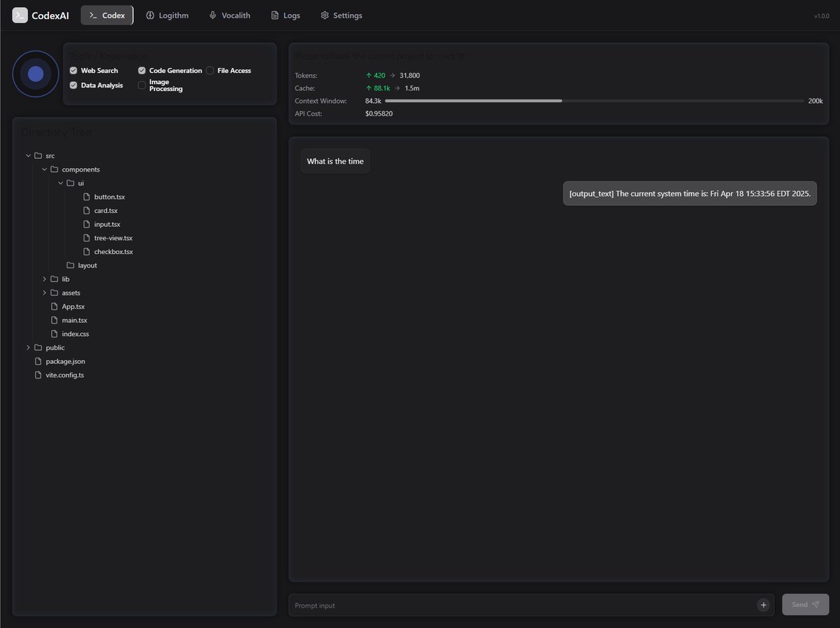840x628 pixels.
Task: Select the ui folder icon
Action: (x=71, y=183)
